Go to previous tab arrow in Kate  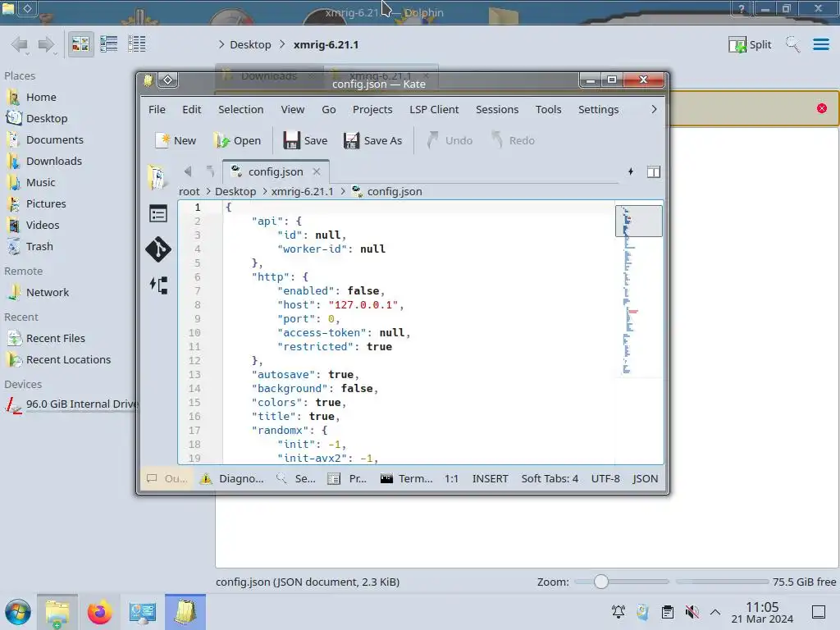click(x=188, y=171)
